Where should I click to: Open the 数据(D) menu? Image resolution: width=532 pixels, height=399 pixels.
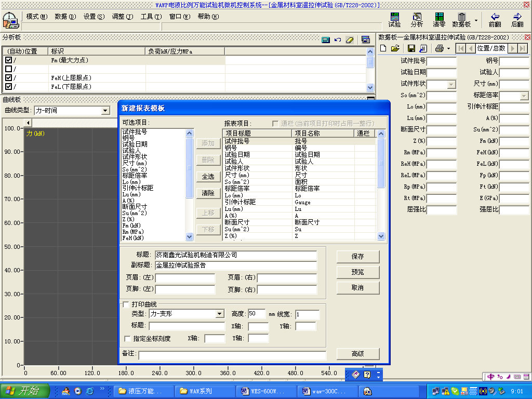point(65,16)
